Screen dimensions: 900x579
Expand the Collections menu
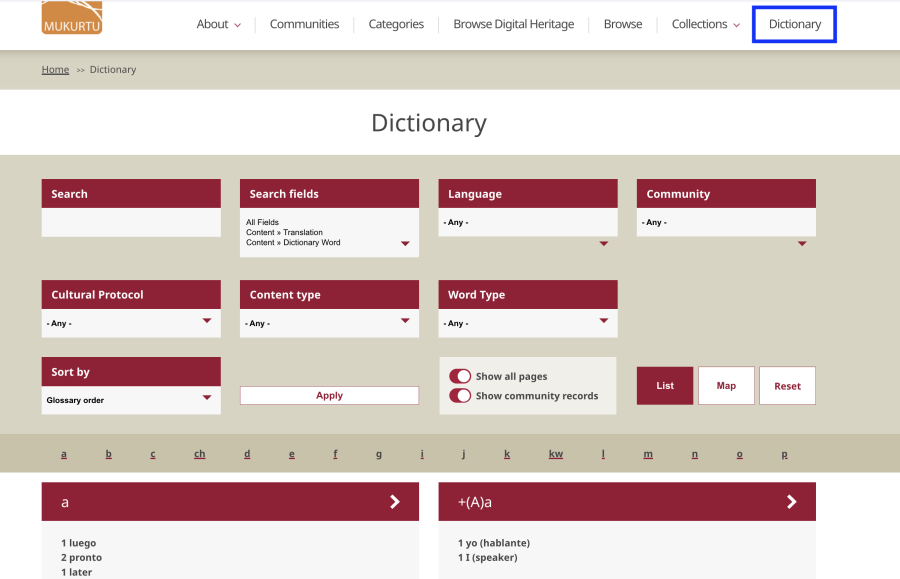coord(705,24)
